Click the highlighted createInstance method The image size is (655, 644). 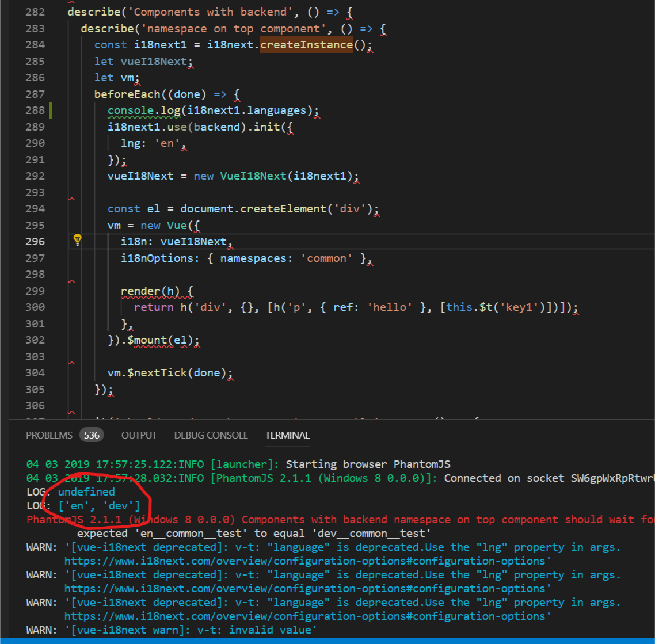pyautogui.click(x=307, y=45)
